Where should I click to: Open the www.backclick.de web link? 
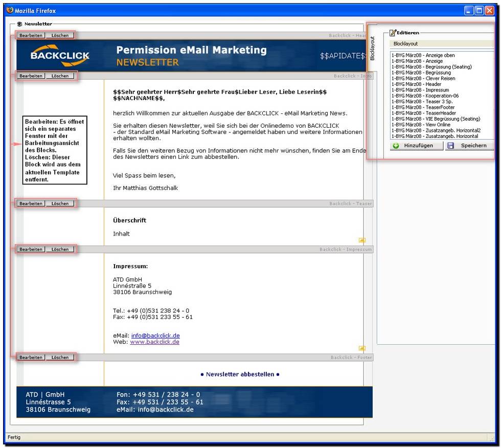pos(154,342)
